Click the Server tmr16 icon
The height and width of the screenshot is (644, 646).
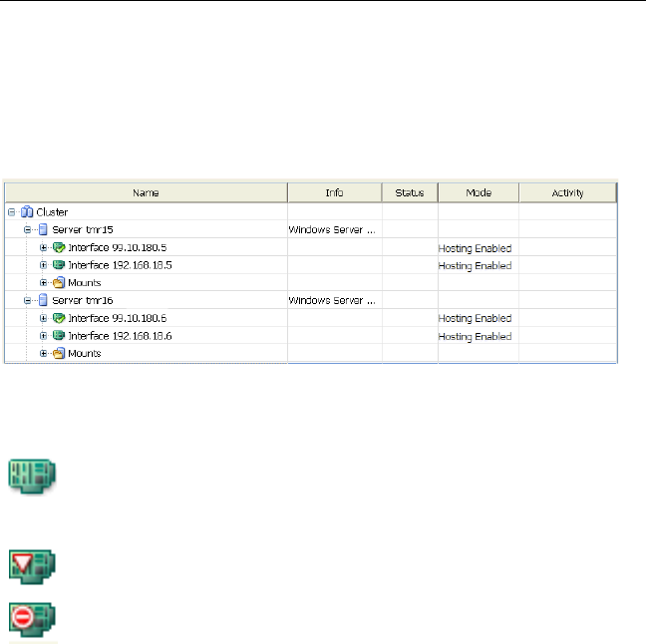coord(42,300)
